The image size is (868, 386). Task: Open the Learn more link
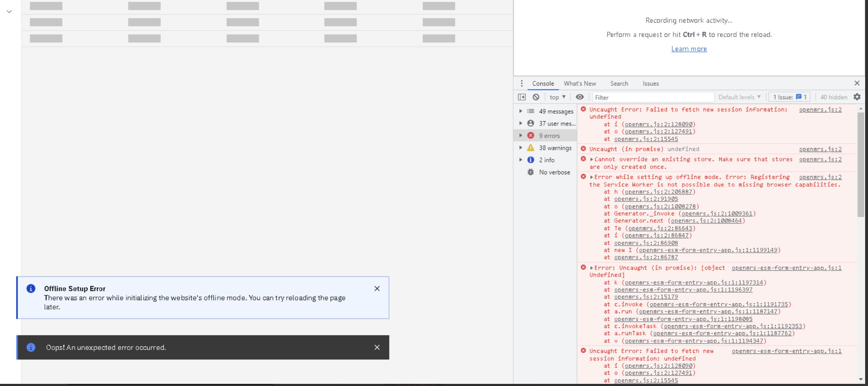coord(689,49)
